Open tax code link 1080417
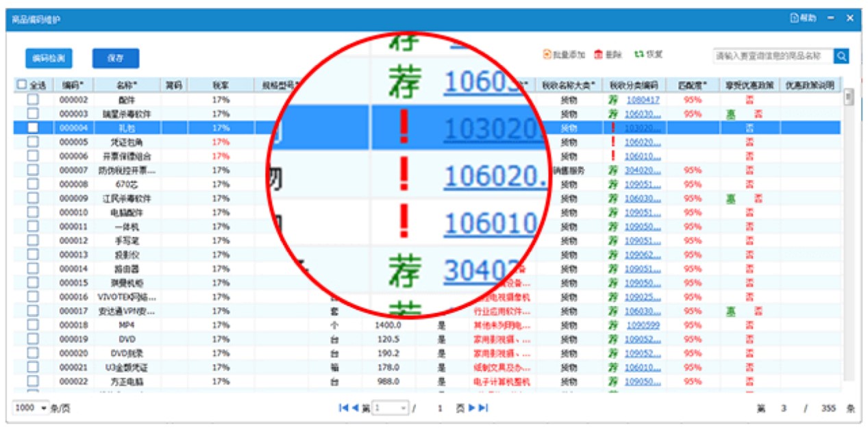This screenshot has height=432, width=868. point(643,99)
